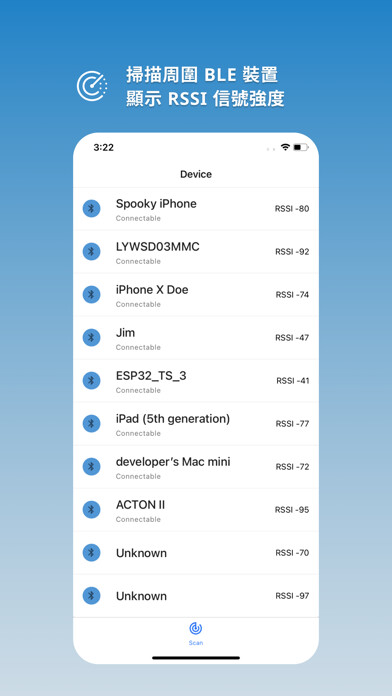Screen dimensions: 392x696
Task: Tap Bluetooth icon beside iPad (5th generation)
Action: tap(91, 423)
